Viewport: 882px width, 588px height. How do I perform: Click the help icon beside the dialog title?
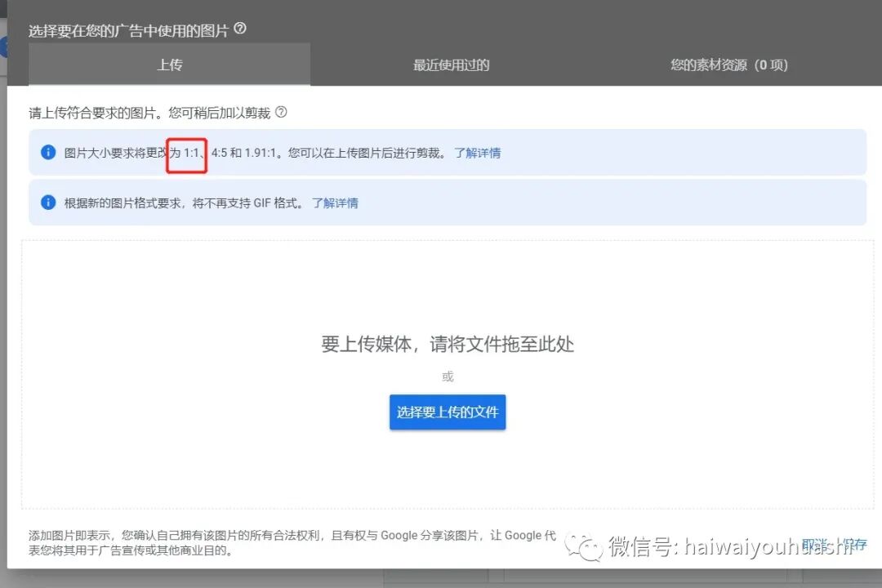[x=240, y=27]
